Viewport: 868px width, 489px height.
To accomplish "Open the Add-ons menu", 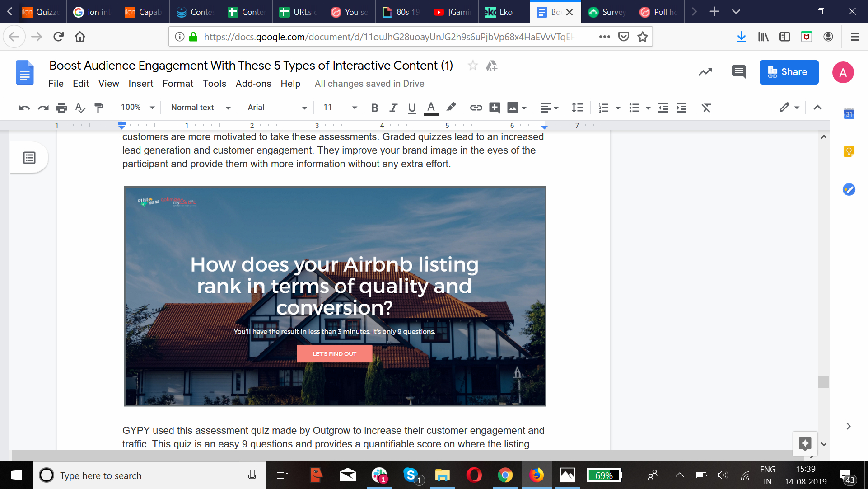I will [253, 84].
